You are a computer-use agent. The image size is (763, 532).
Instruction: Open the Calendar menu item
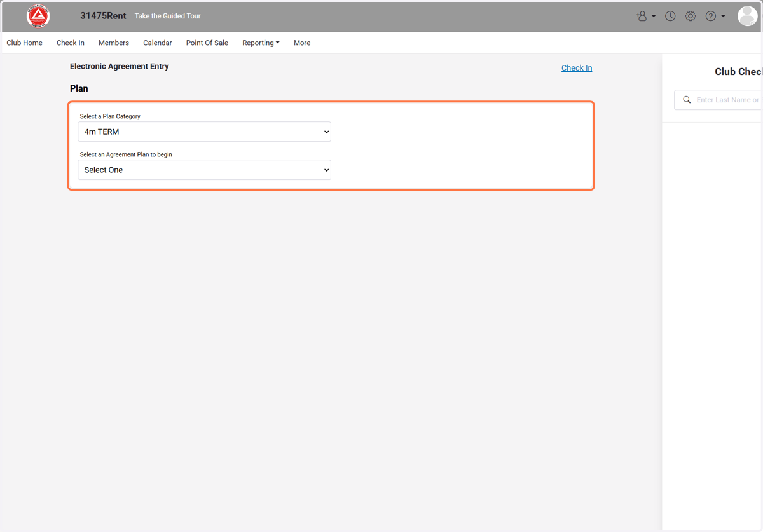click(x=157, y=43)
